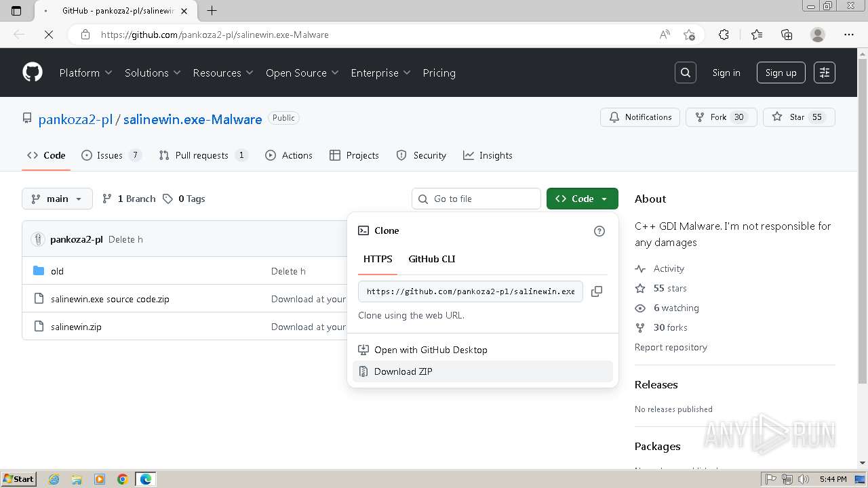Open the Edge Collections icon
The width and height of the screenshot is (868, 488).
tap(787, 35)
